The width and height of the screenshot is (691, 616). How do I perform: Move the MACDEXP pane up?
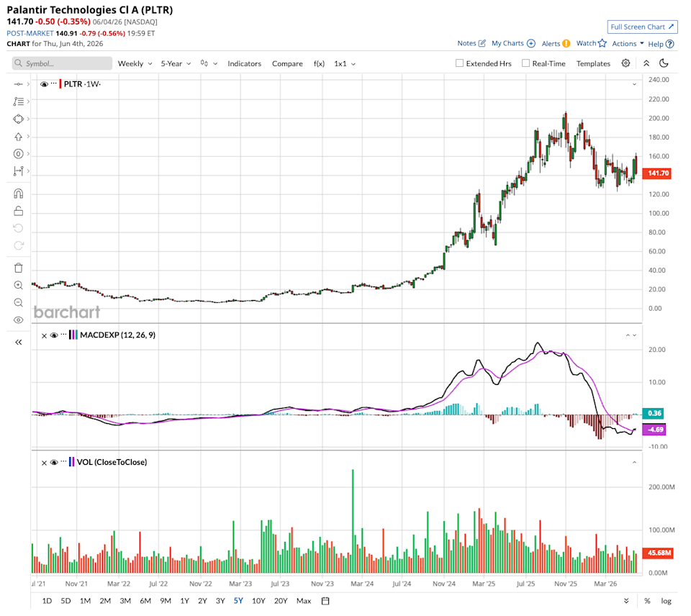pos(628,335)
